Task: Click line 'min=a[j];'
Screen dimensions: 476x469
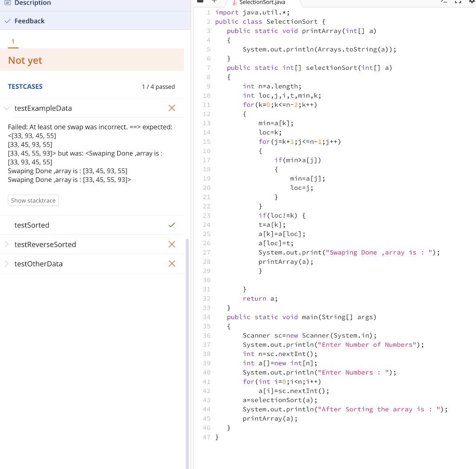Action: coord(308,179)
